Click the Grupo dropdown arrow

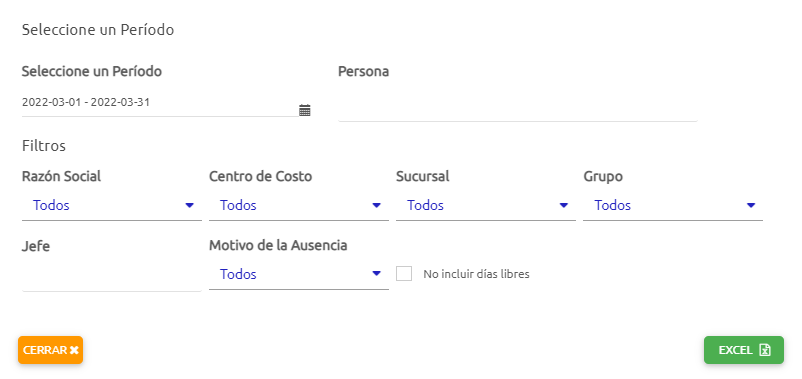751,205
